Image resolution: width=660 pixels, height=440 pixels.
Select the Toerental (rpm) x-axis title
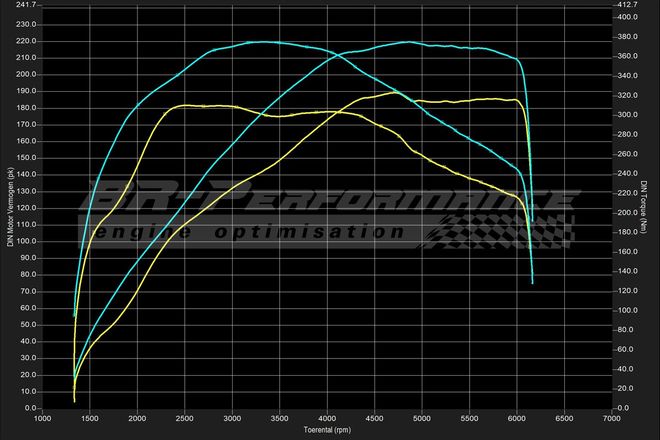pyautogui.click(x=328, y=431)
